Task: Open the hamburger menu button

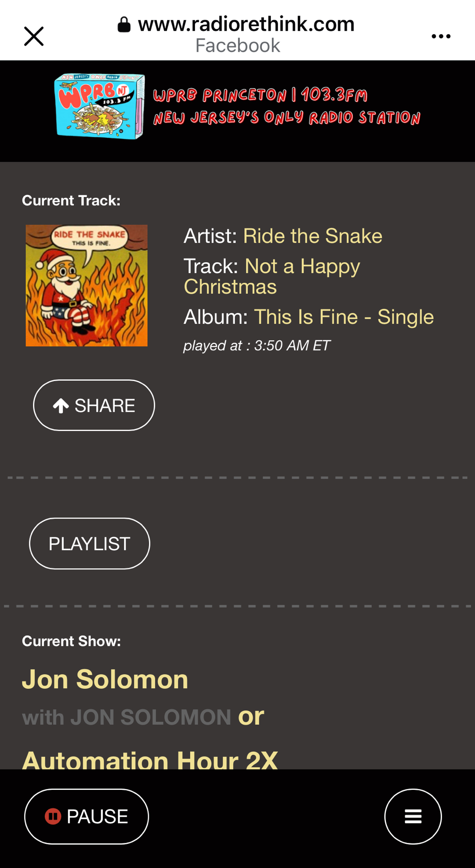Action: [x=413, y=816]
